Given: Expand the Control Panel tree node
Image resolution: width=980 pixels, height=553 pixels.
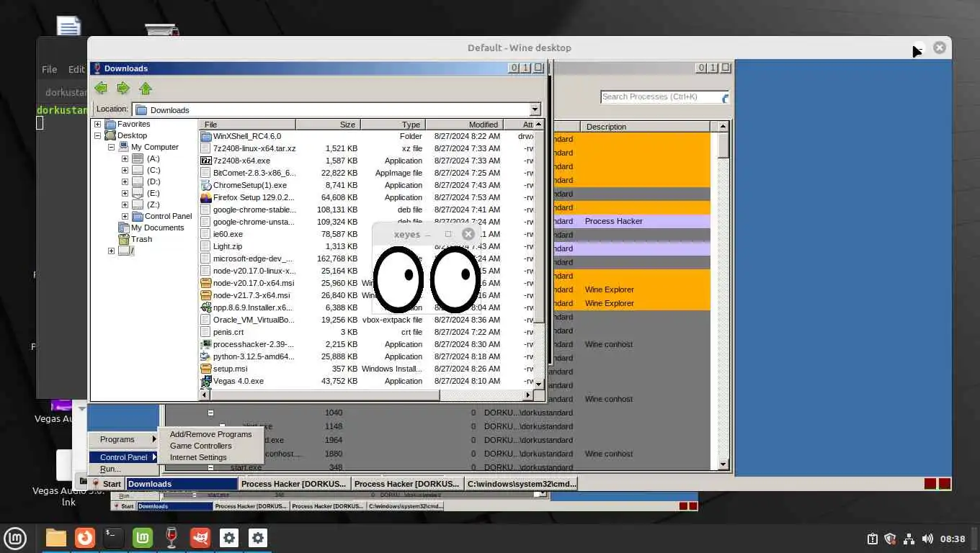Looking at the screenshot, I should tap(125, 216).
